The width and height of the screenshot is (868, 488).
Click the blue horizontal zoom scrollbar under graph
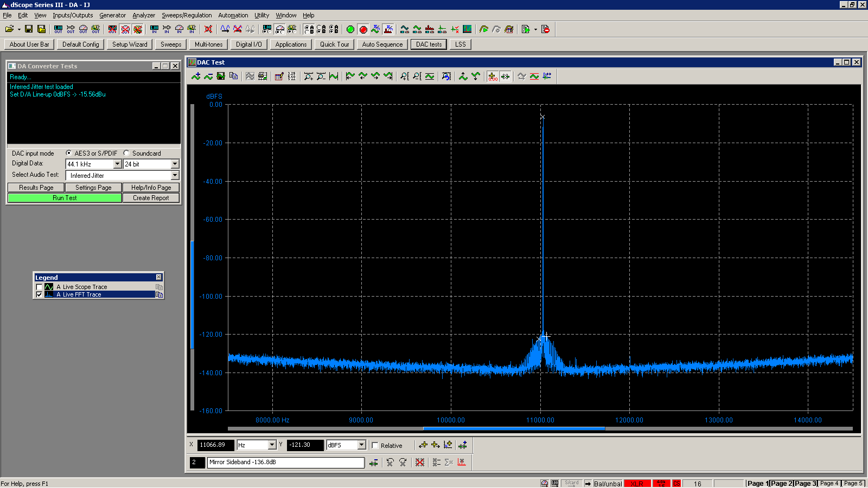(x=514, y=429)
